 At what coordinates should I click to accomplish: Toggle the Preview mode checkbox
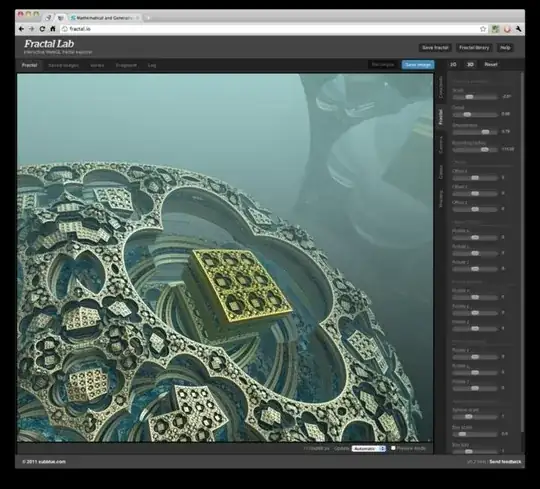[393, 448]
